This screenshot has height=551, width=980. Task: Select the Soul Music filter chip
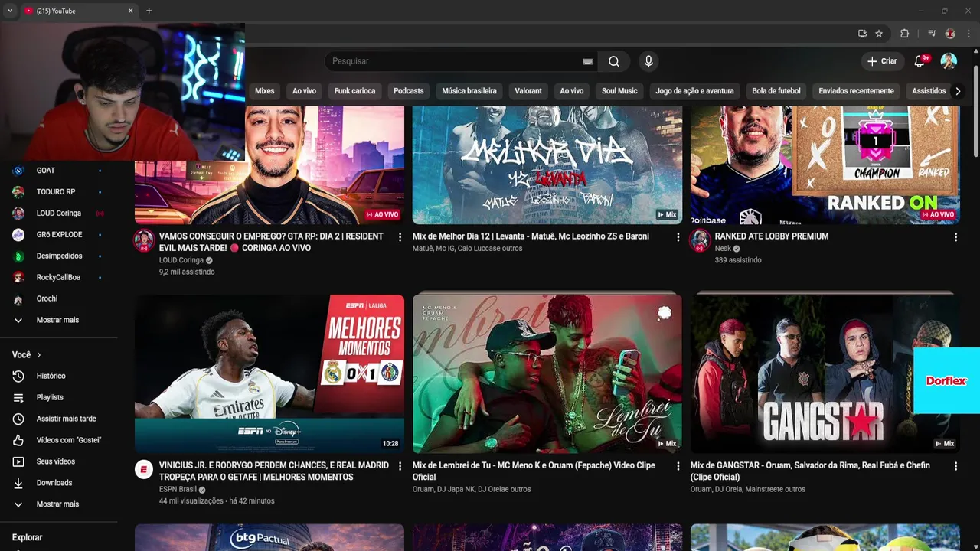619,91
